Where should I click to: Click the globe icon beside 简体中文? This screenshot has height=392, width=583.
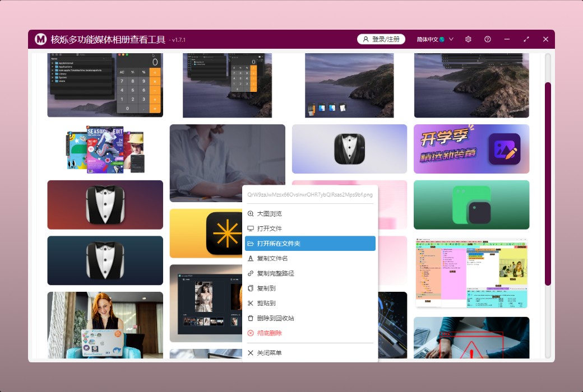coord(442,39)
